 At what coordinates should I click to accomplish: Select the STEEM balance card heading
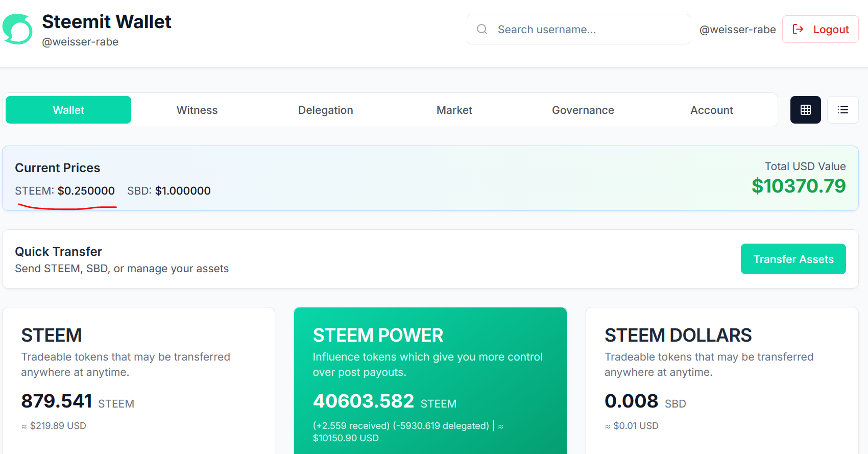point(52,335)
